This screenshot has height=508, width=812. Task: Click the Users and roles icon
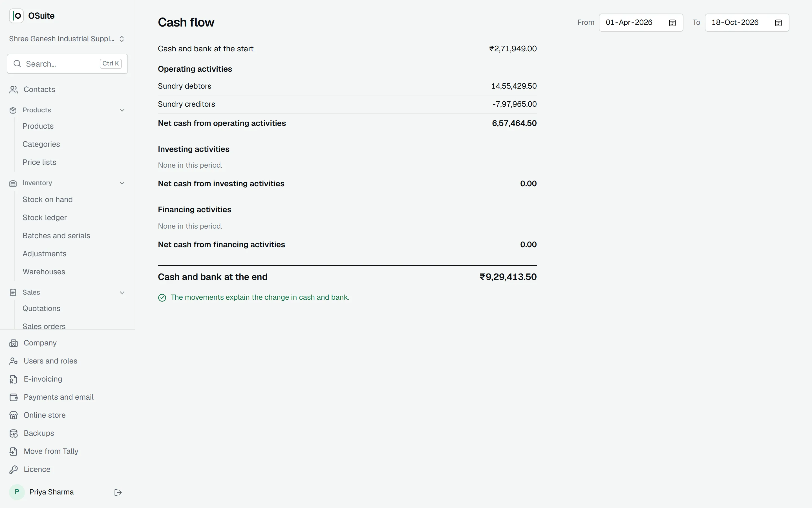coord(14,361)
